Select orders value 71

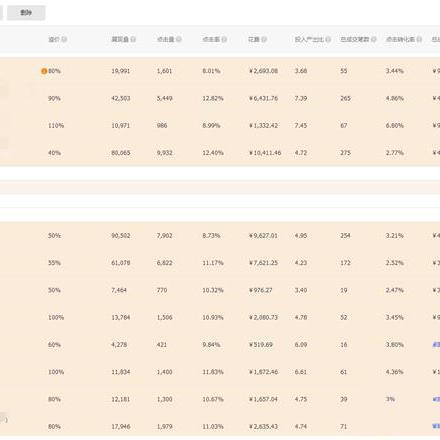coord(344,427)
